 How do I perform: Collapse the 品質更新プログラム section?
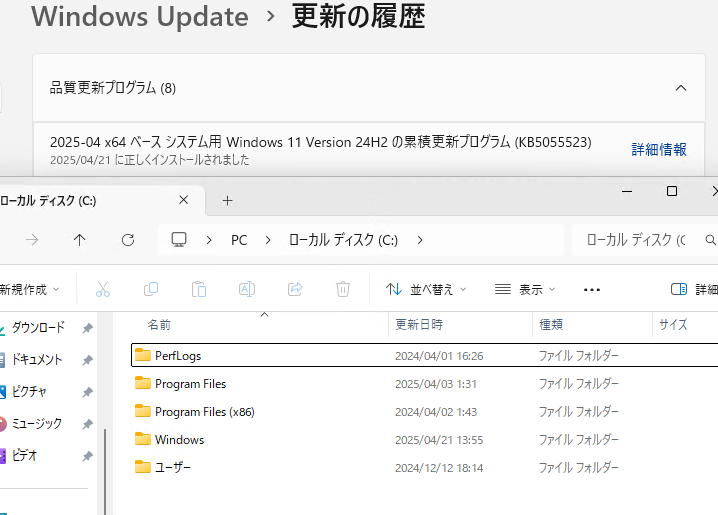681,88
